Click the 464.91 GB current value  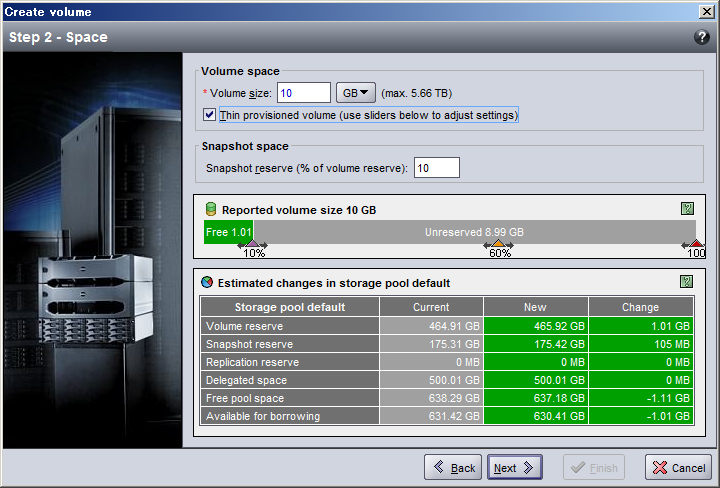pos(431,326)
